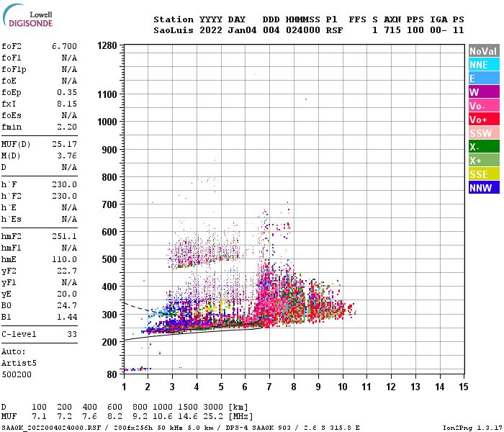Click the MUF 25.2 value for 3000 km
The height and width of the screenshot is (432, 504).
click(213, 417)
